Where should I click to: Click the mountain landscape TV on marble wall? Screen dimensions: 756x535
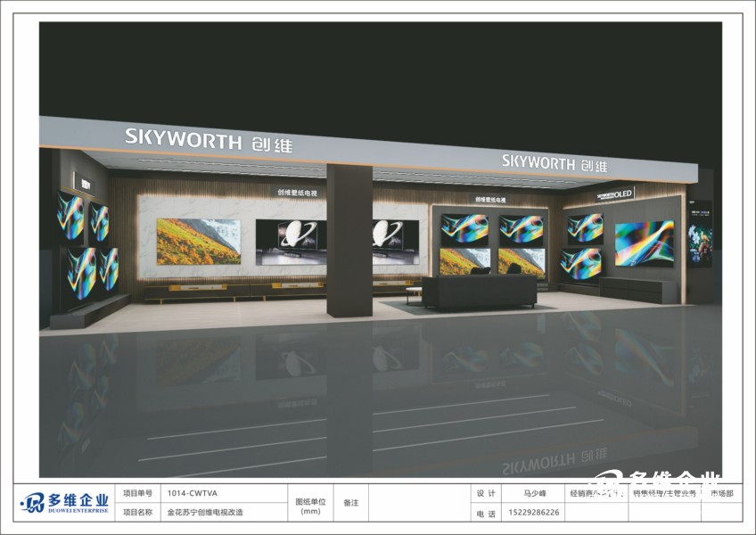(x=199, y=242)
